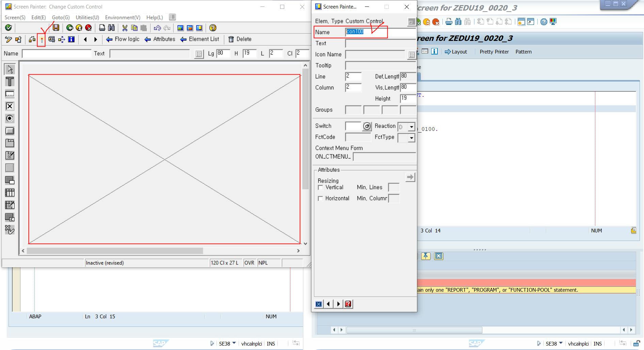Select the Pushbutton element tool
644x350 pixels.
[10, 131]
